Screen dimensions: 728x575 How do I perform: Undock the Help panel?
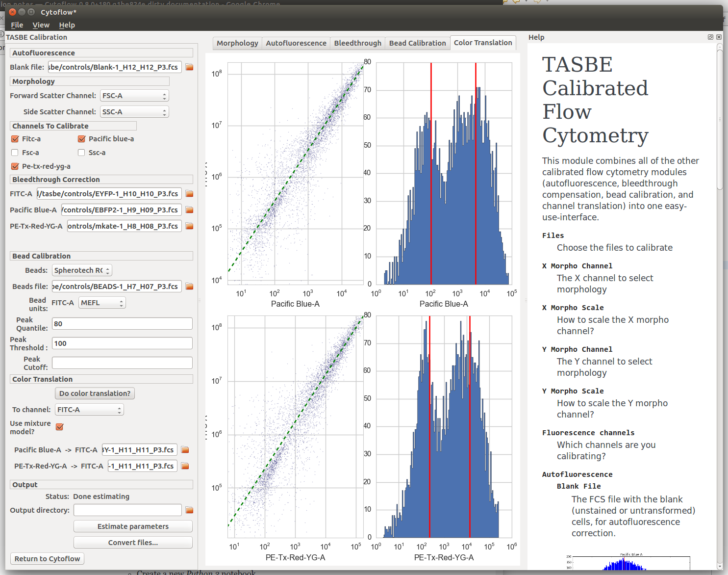click(x=710, y=37)
